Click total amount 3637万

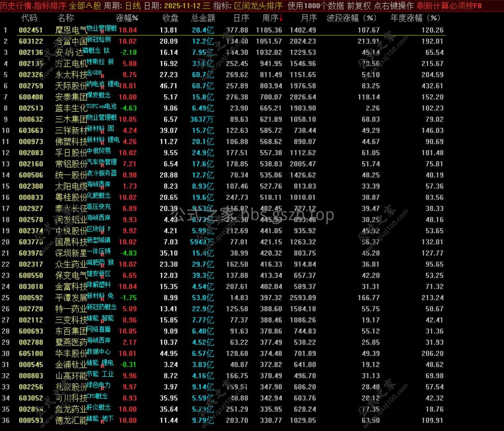[x=202, y=119]
